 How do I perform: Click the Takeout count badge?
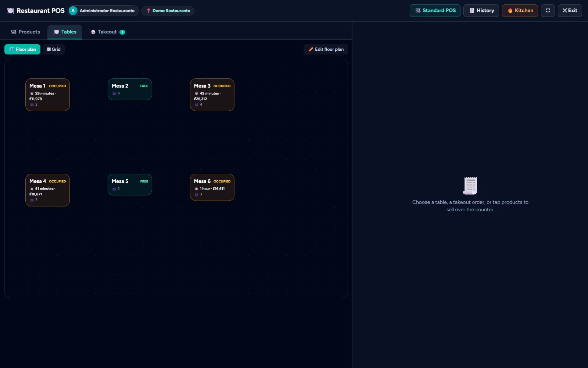click(122, 32)
